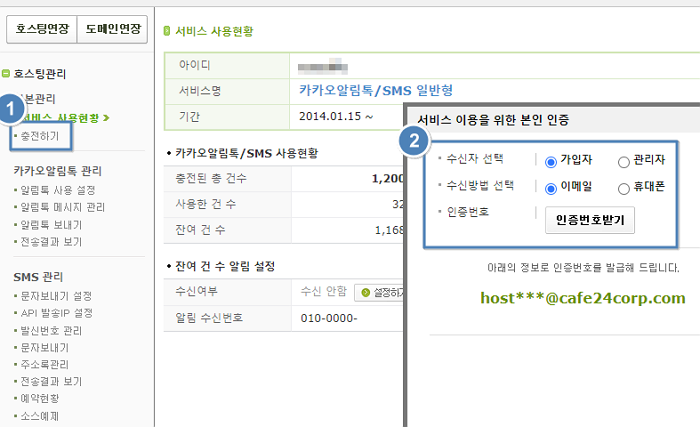Open 소스예제 sidebar link
700x427 pixels.
click(x=40, y=416)
